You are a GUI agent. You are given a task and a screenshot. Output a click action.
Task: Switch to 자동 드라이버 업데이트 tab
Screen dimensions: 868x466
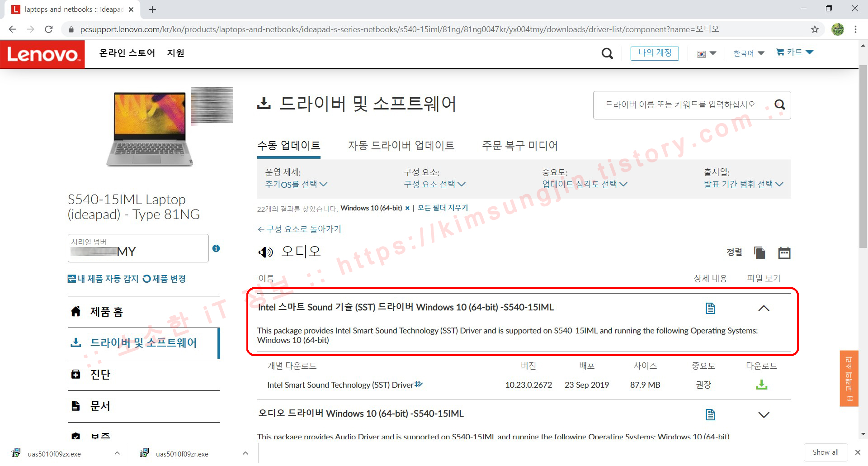(x=401, y=145)
